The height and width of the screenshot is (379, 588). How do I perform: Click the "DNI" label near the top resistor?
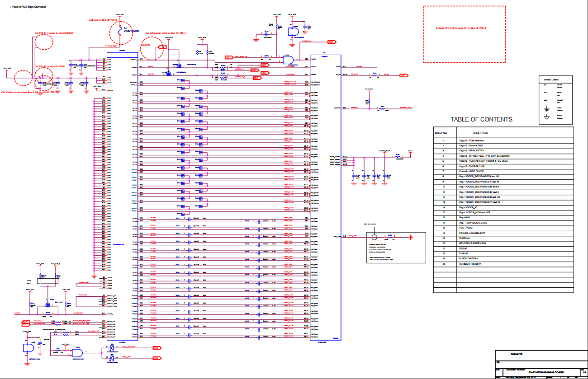pos(271,25)
